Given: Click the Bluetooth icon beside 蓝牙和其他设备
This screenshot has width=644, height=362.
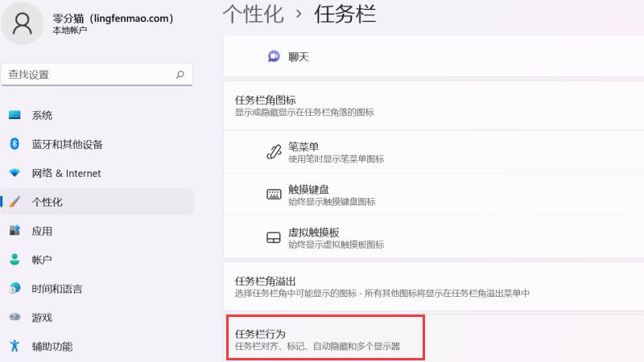Looking at the screenshot, I should pos(14,144).
